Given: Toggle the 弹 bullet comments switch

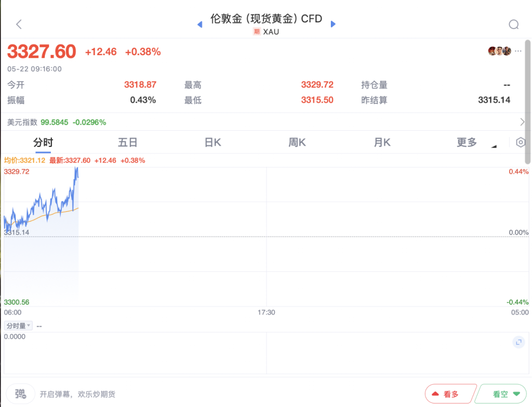Looking at the screenshot, I should click(21, 394).
